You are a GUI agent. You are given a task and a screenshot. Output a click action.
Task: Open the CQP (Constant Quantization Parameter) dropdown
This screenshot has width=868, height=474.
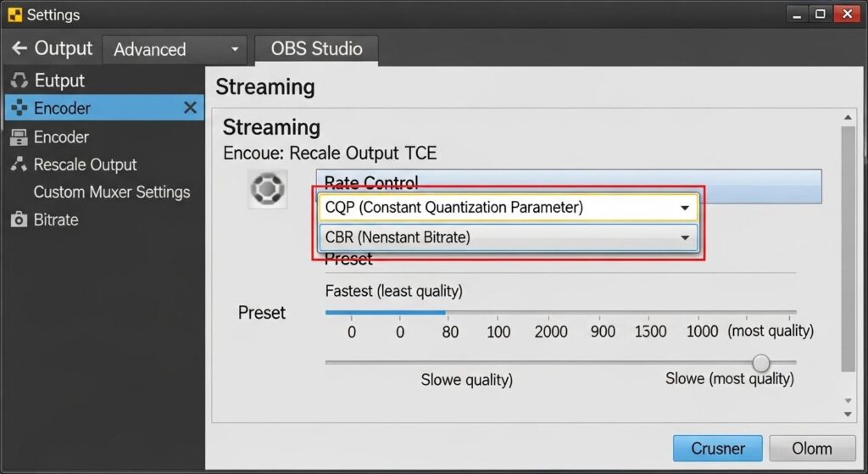509,208
